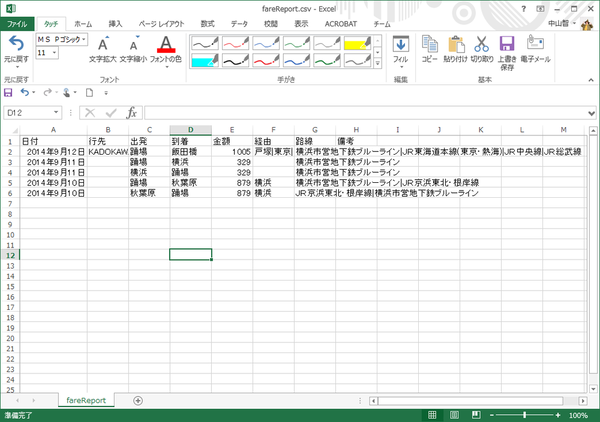Switch to Page Layout view in status bar

click(x=454, y=415)
